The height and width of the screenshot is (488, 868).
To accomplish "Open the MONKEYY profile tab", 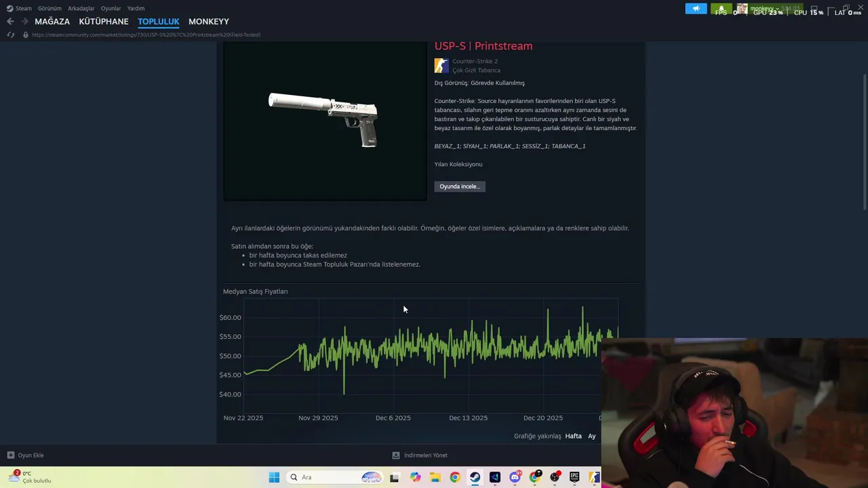I will click(x=209, y=22).
